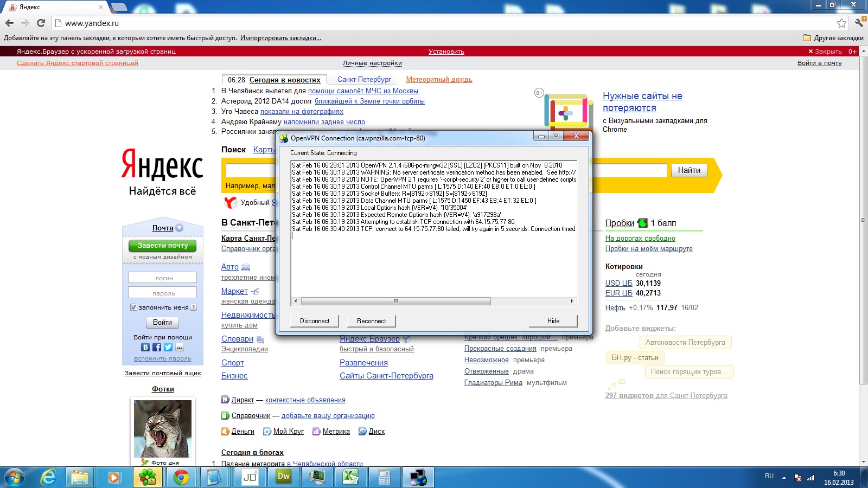Open Войти в почту link
This screenshot has height=488, width=868.
[819, 63]
